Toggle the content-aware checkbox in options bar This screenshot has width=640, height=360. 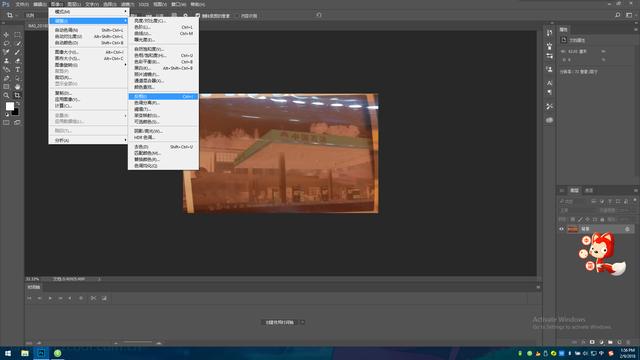coord(237,16)
